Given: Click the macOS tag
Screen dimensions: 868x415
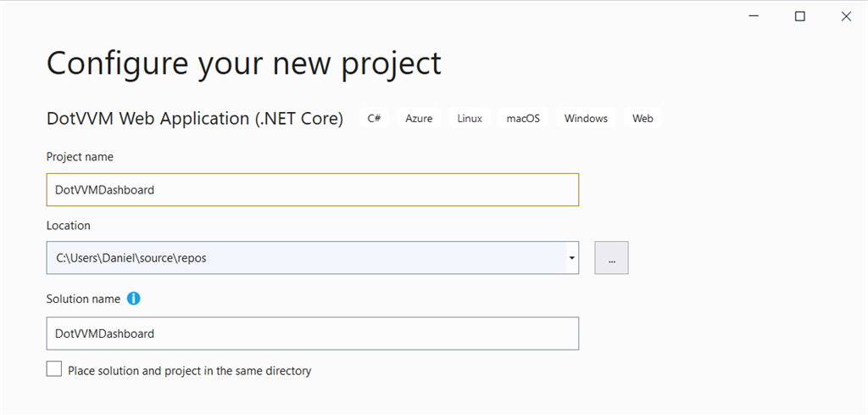Looking at the screenshot, I should [x=522, y=118].
